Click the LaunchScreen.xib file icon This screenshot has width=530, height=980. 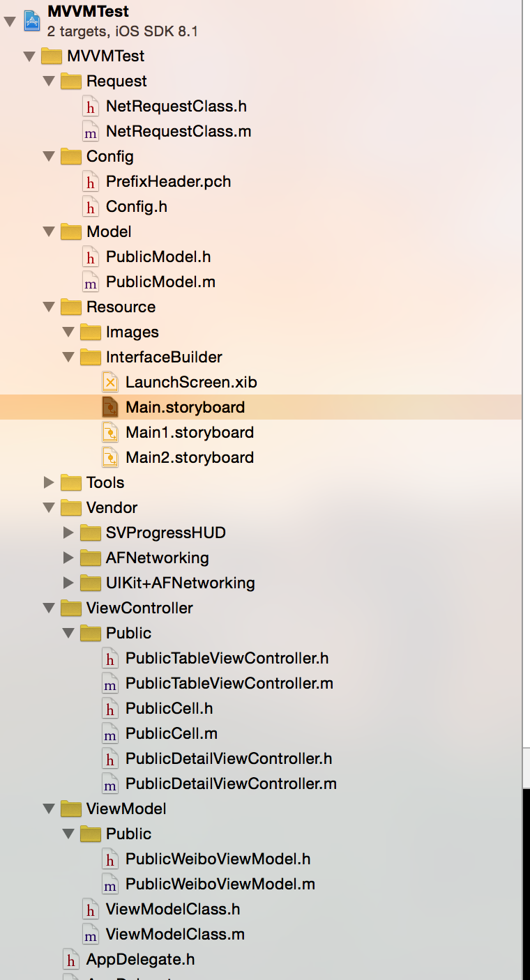[110, 382]
